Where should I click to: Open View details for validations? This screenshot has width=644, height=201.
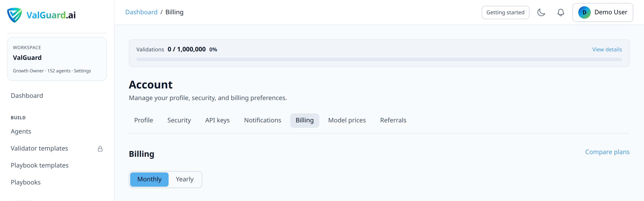tap(607, 49)
